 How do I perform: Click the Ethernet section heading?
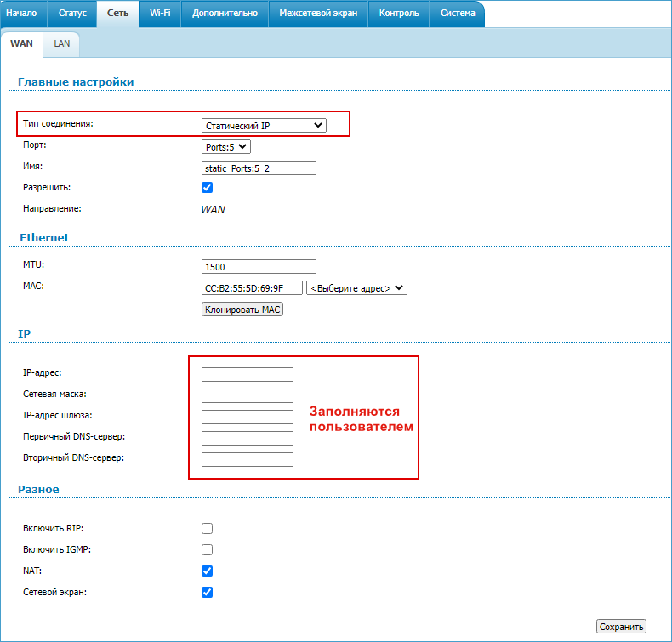pyautogui.click(x=44, y=237)
